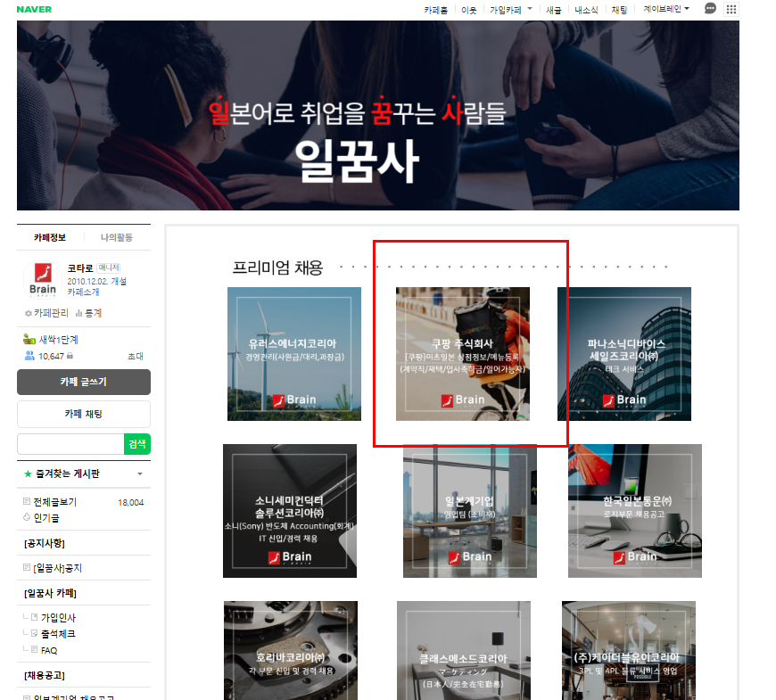Open 전체글보기 board

pyautogui.click(x=55, y=502)
